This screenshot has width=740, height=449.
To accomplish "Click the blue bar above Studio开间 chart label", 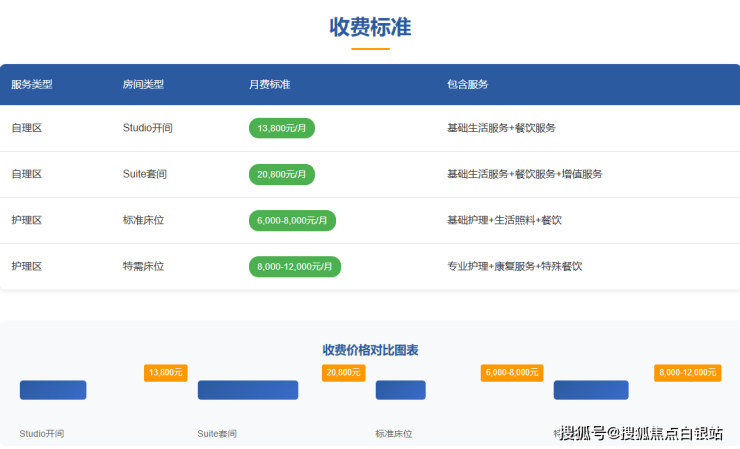I will (x=53, y=390).
